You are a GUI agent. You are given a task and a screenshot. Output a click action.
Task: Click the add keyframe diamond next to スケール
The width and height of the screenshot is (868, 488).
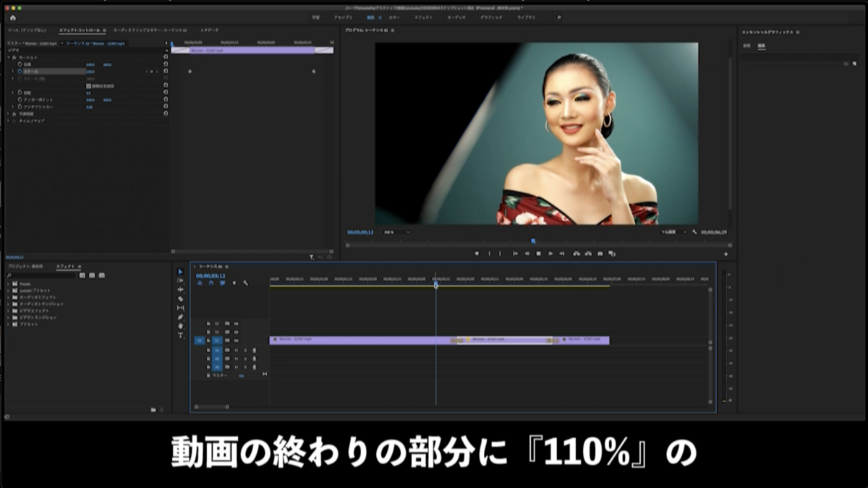[x=150, y=72]
